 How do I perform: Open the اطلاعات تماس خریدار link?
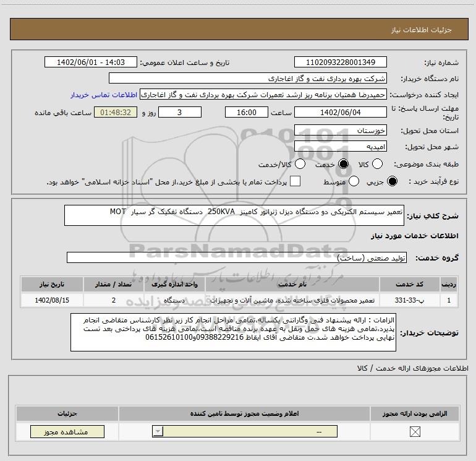(x=104, y=95)
